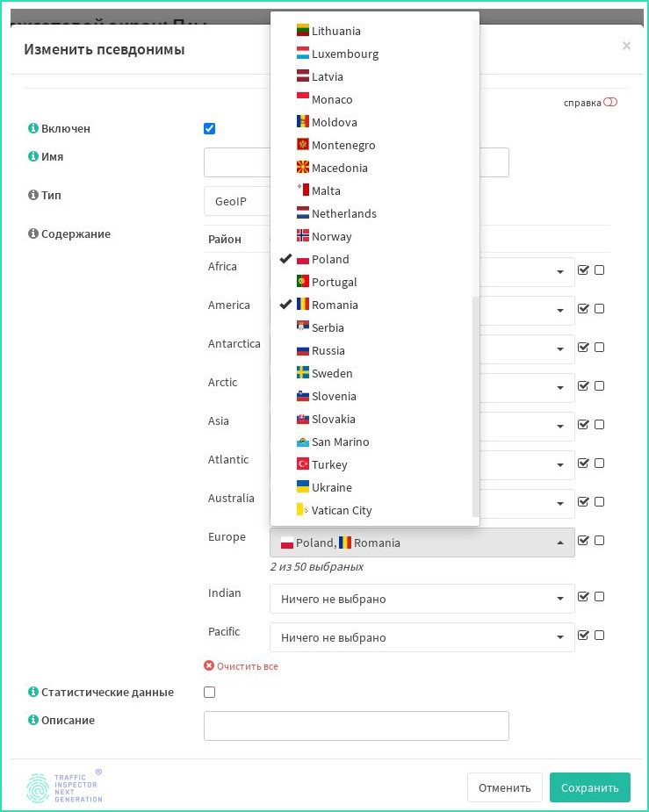649x812 pixels.
Task: Click the info icon next to Содержание
Action: 33,234
